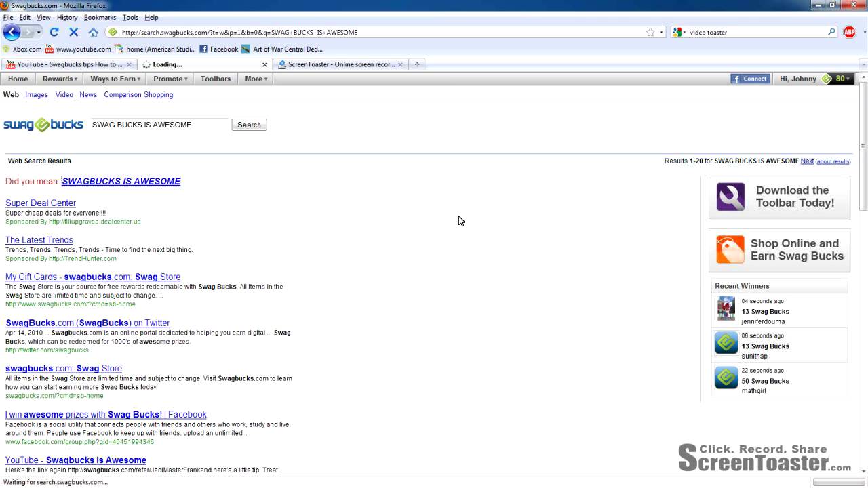
Task: Click the Swagbucks search text field
Action: [159, 125]
